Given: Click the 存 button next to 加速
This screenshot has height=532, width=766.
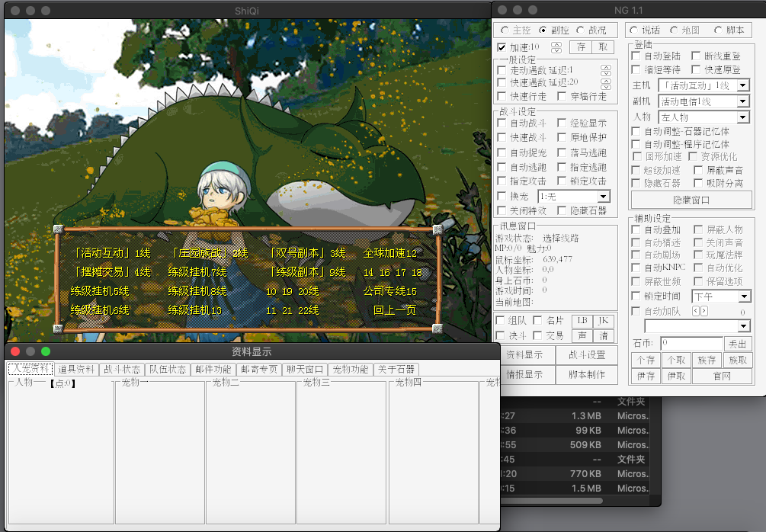Looking at the screenshot, I should [x=581, y=47].
